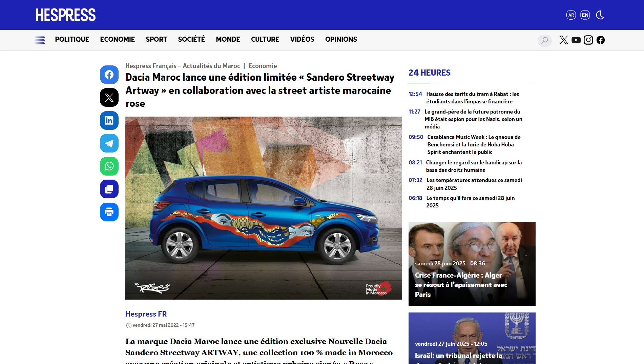Visit Hespress X profile in header
Image resolution: width=644 pixels, height=364 pixels.
coord(564,40)
